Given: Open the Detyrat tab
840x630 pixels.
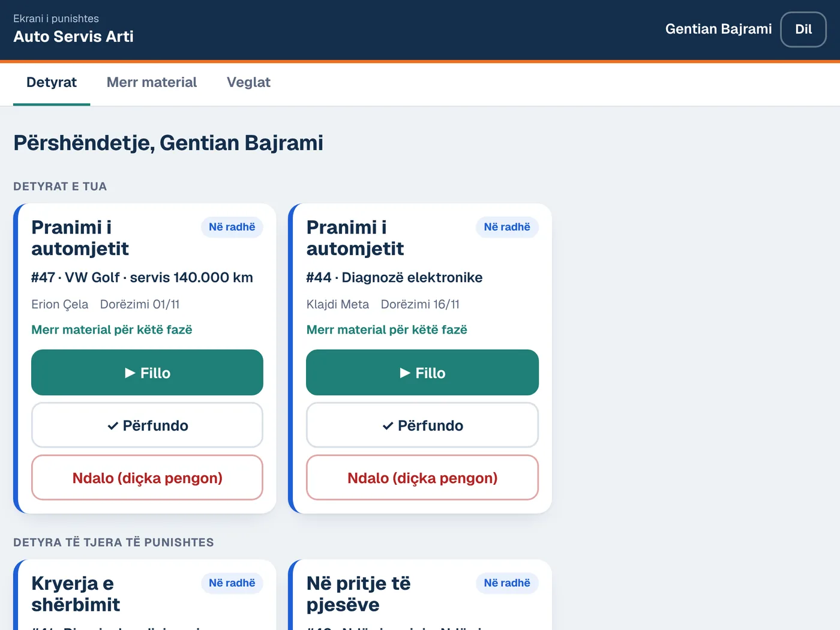Looking at the screenshot, I should tap(52, 83).
